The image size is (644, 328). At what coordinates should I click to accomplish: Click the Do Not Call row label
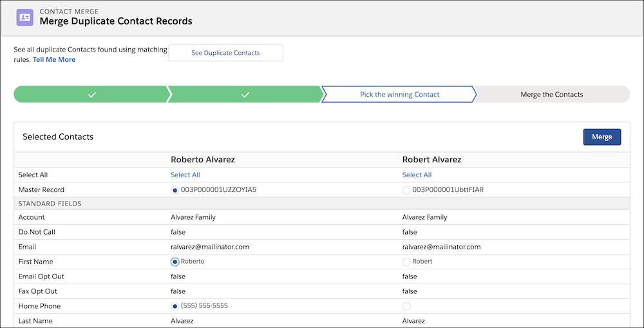(x=37, y=232)
